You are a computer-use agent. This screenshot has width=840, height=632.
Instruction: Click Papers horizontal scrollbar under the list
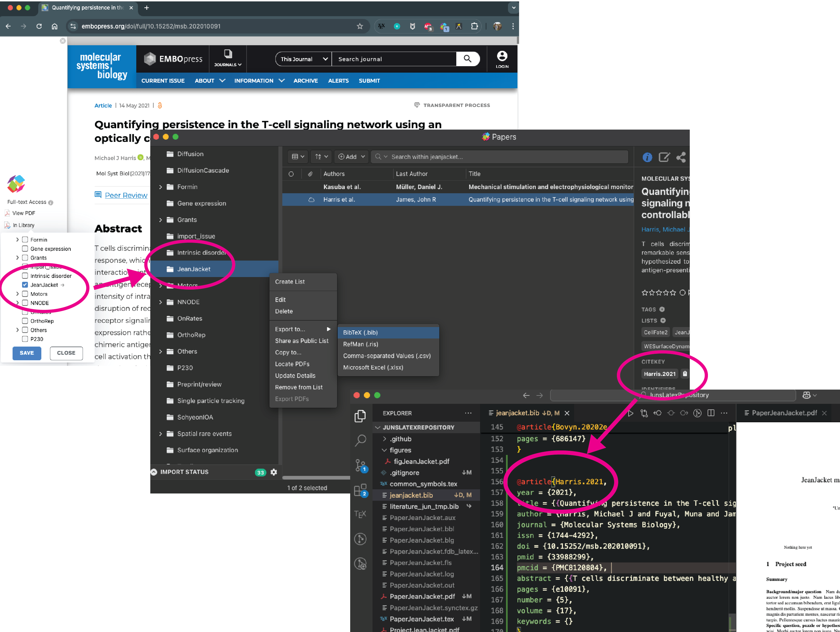pyautogui.click(x=316, y=478)
